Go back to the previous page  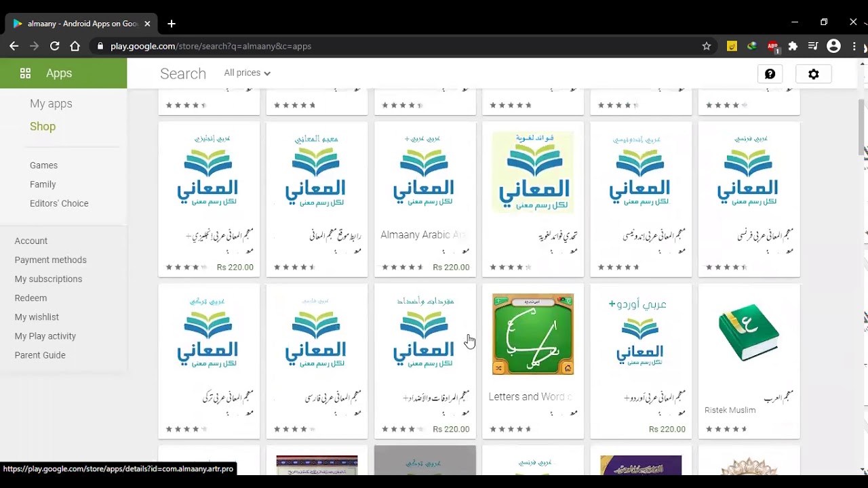(14, 46)
